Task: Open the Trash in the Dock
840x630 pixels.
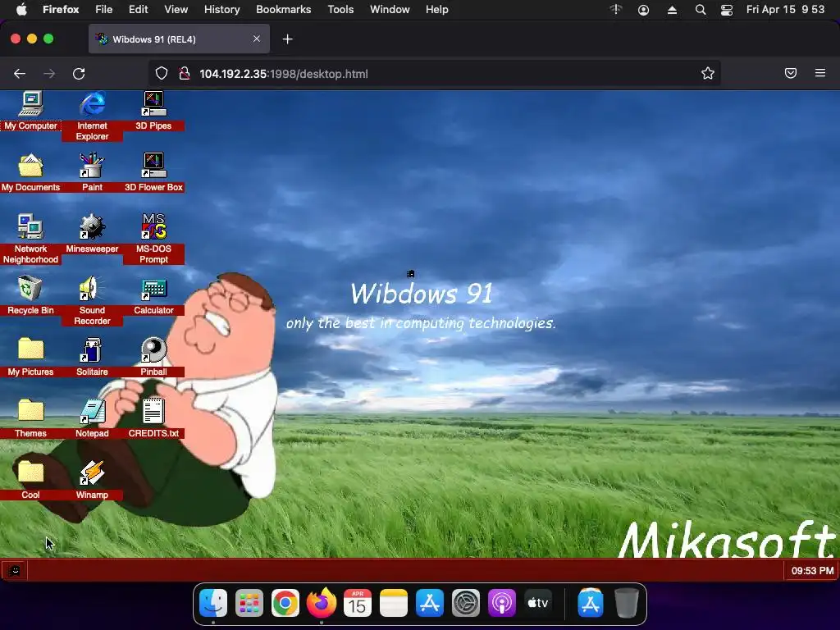Action: point(626,603)
